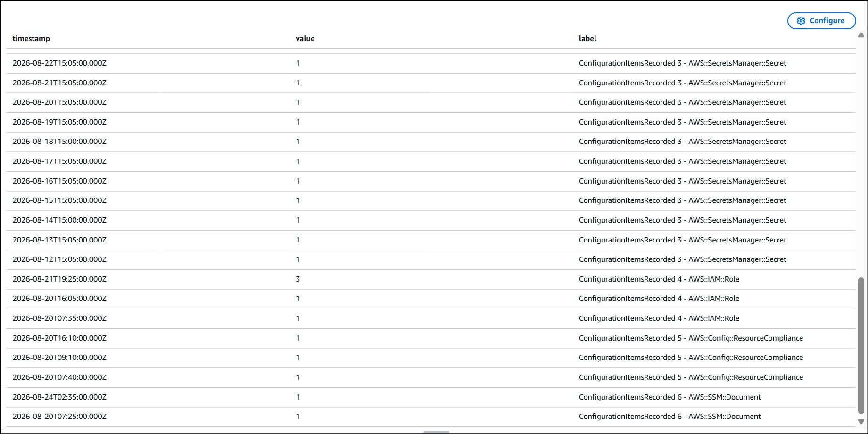
Task: Click value 1 in the 2026-08-22T15:05 row
Action: (298, 63)
